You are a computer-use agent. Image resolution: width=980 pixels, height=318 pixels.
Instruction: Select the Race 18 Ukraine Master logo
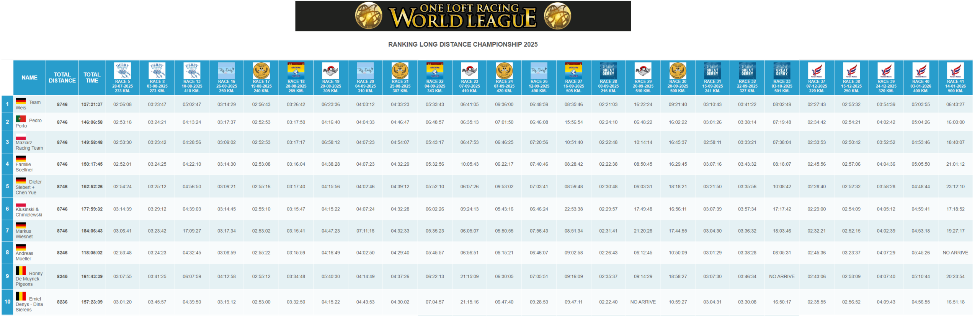point(296,71)
